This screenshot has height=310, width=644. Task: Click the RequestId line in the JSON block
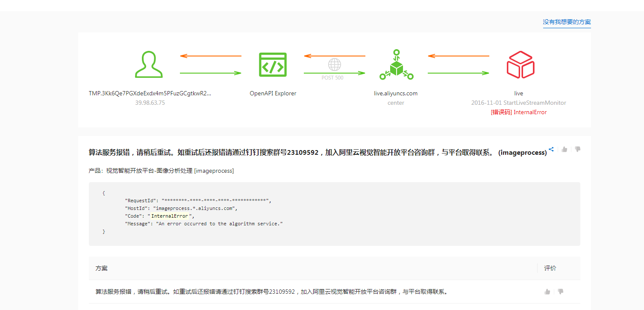point(198,201)
